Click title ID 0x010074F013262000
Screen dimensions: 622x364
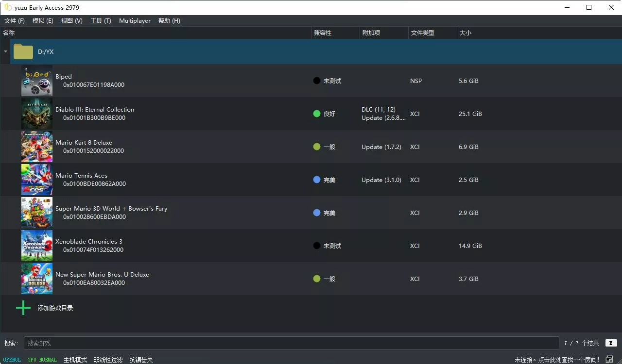[93, 250]
